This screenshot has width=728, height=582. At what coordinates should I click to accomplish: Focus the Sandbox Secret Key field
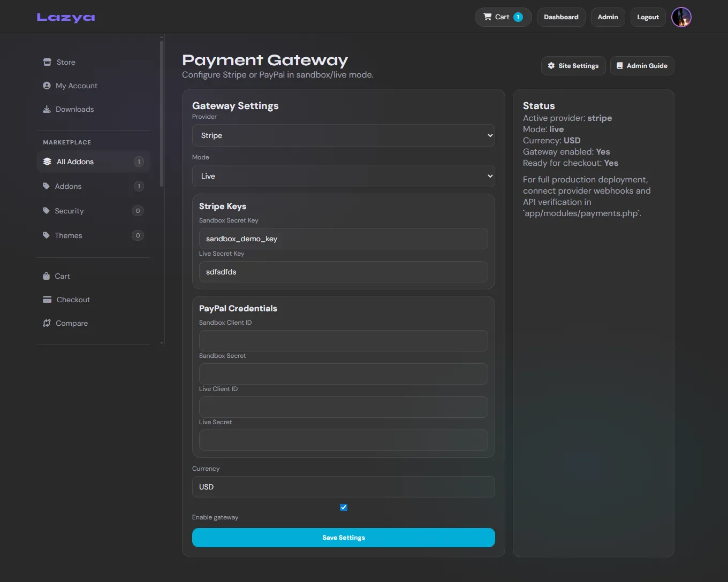coord(344,239)
